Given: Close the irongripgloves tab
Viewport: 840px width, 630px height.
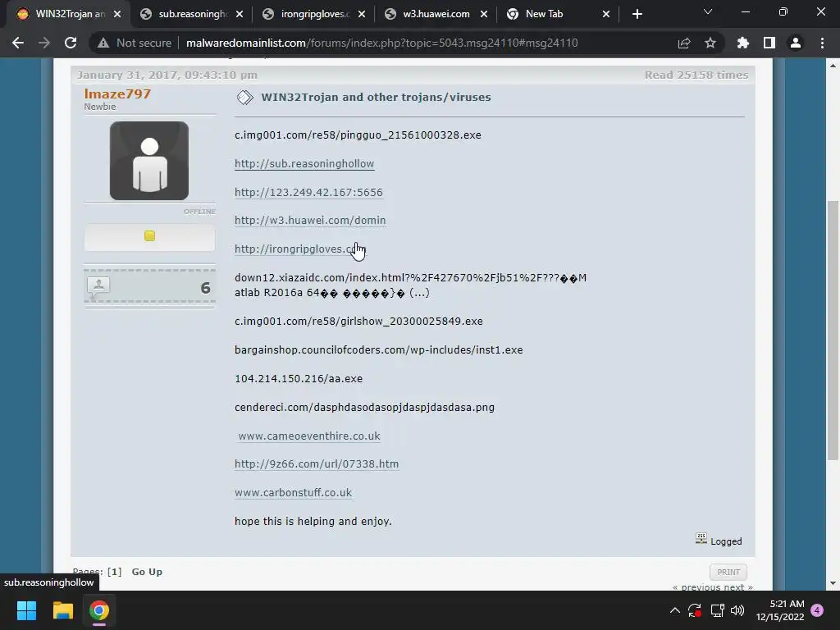Looking at the screenshot, I should coord(362,15).
